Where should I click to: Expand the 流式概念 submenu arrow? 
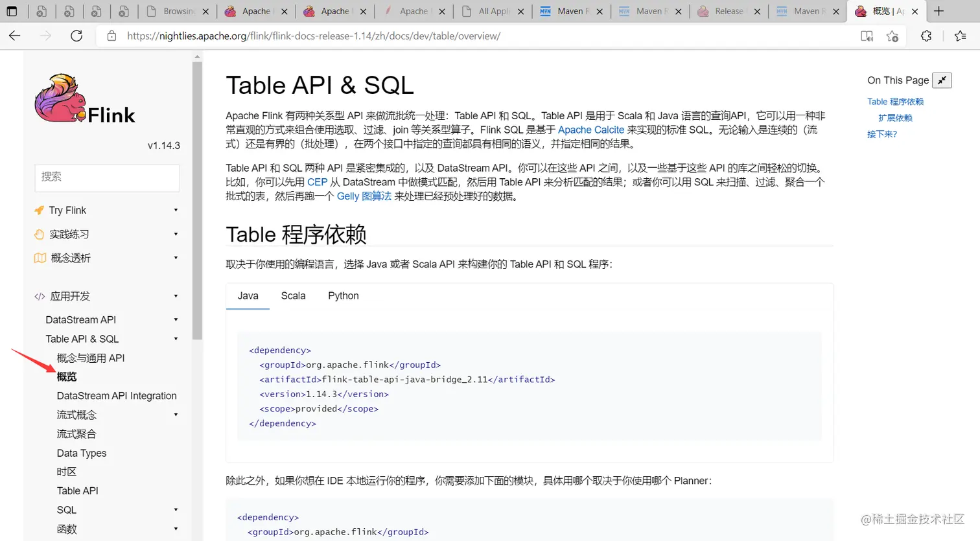pyautogui.click(x=176, y=415)
